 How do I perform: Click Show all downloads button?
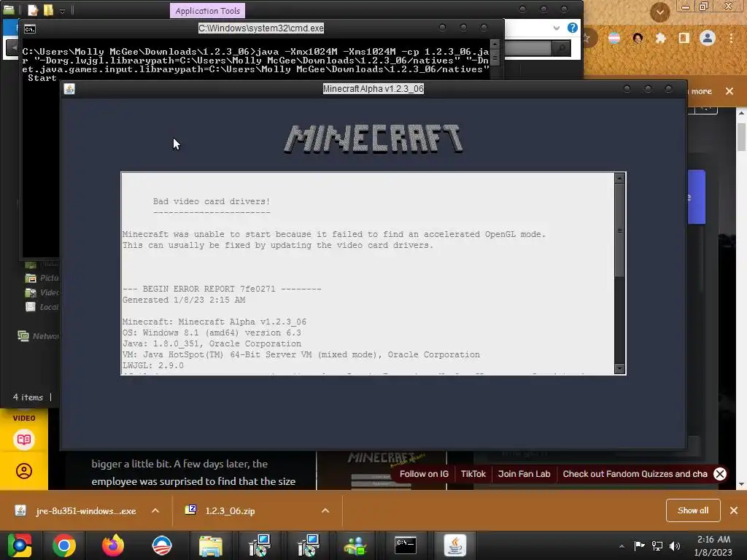click(693, 510)
